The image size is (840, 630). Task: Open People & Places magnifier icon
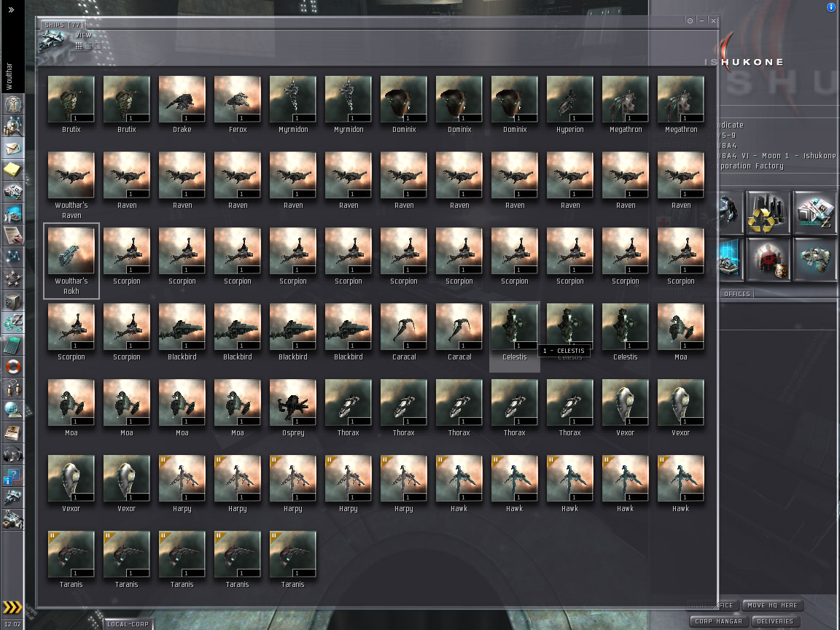[12, 126]
